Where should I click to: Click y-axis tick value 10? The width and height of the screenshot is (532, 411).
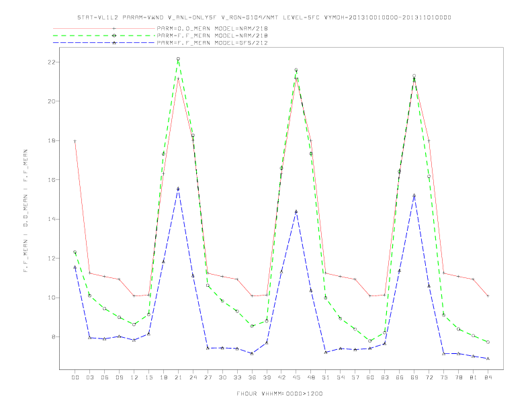tap(52, 298)
